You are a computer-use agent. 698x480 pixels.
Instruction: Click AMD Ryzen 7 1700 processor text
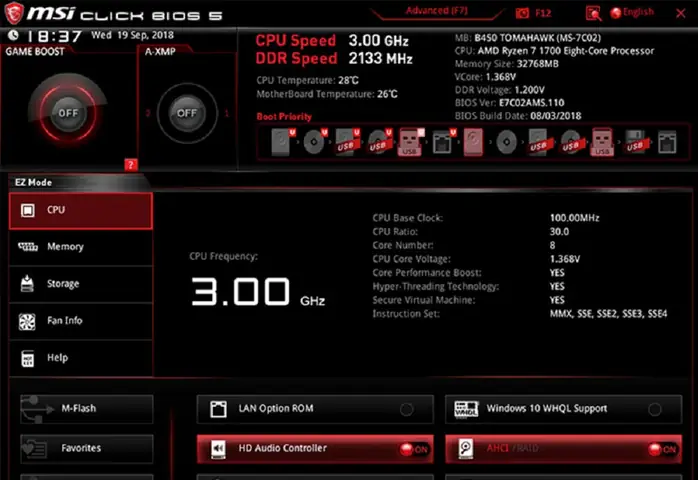point(566,51)
